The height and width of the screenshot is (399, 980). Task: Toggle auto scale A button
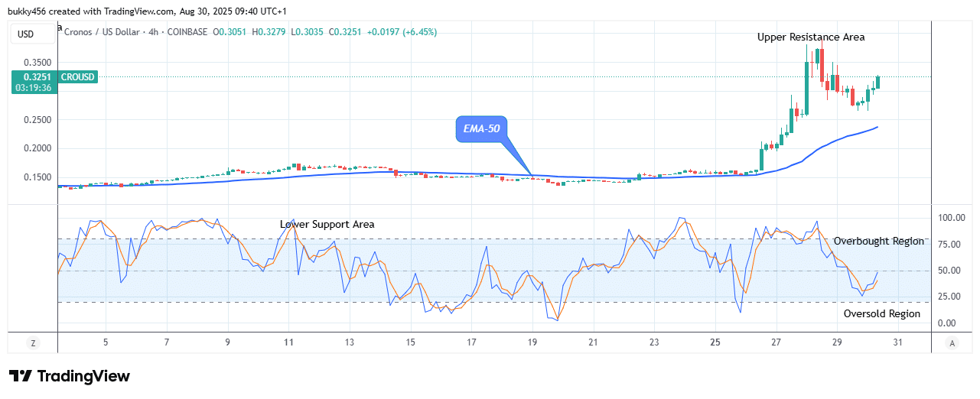pos(951,343)
